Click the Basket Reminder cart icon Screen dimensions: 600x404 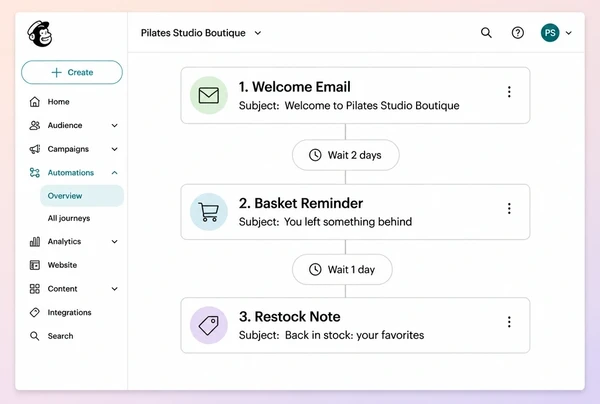pos(209,212)
